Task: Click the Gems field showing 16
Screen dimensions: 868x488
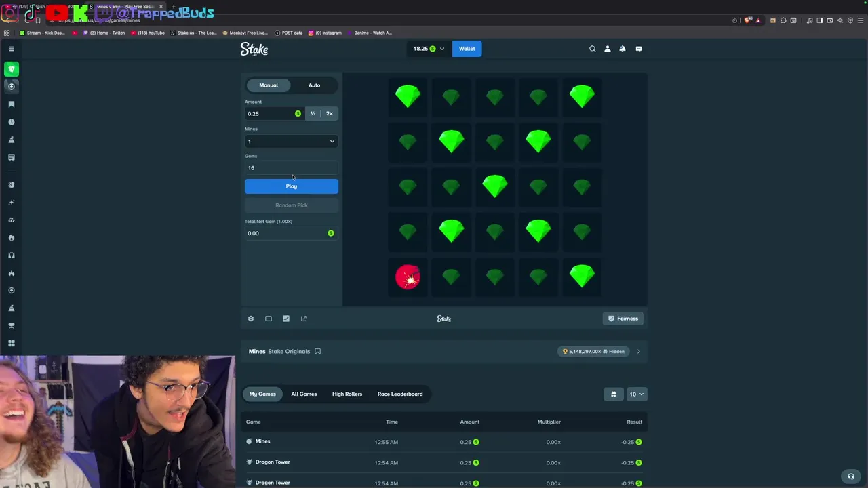Action: pyautogui.click(x=291, y=167)
